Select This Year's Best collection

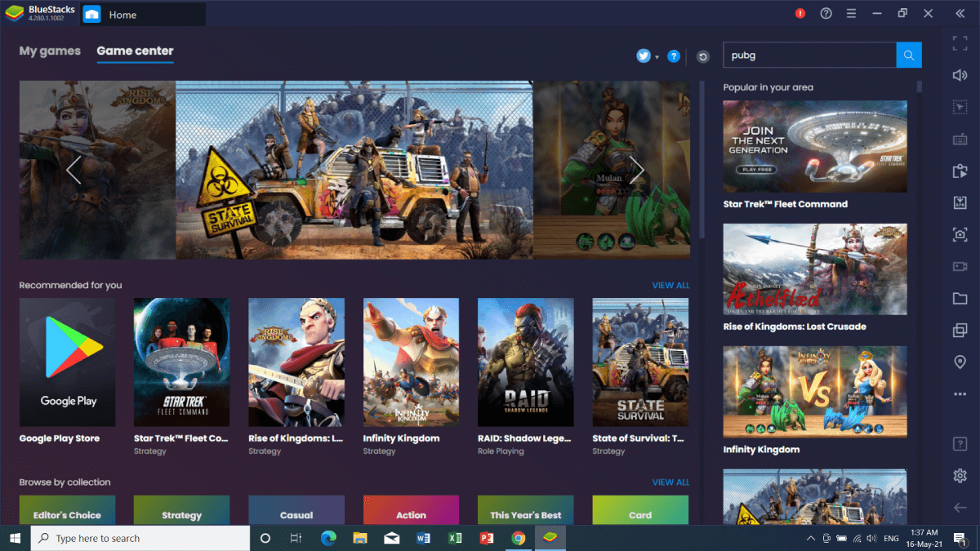click(x=525, y=510)
